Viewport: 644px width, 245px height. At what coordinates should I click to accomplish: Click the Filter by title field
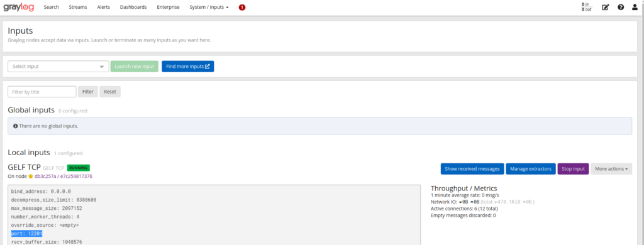(x=42, y=92)
